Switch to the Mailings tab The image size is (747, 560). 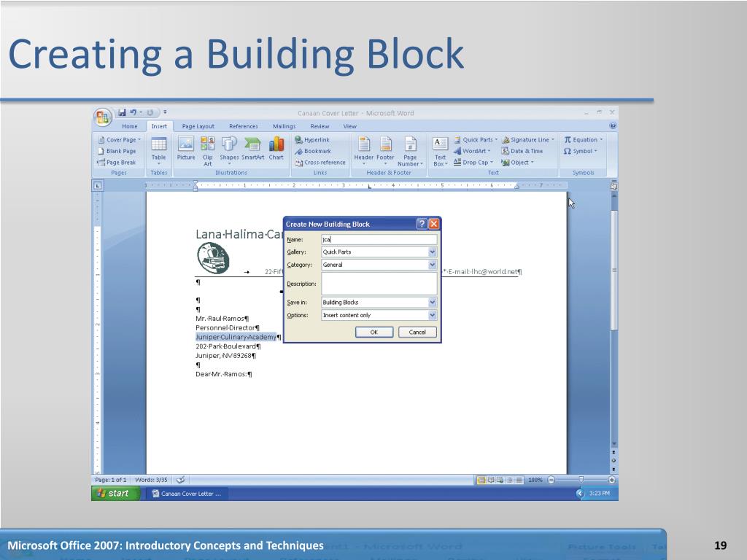[x=284, y=126]
